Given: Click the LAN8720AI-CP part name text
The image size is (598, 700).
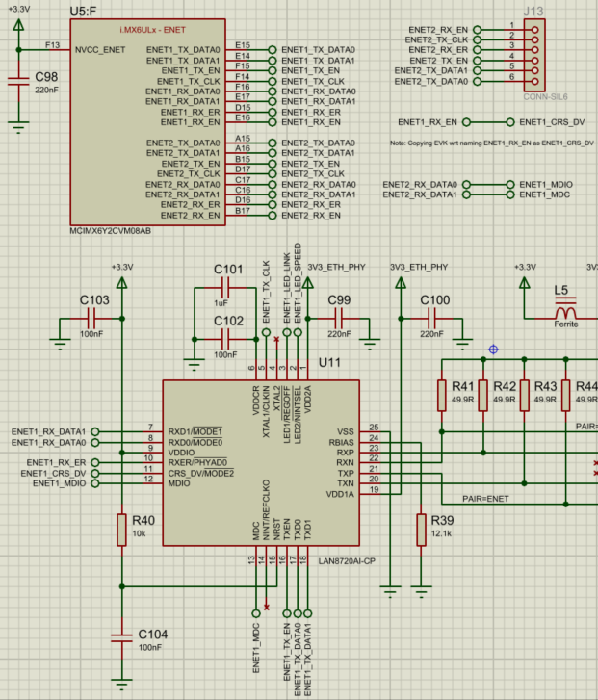Looking at the screenshot, I should click(347, 561).
